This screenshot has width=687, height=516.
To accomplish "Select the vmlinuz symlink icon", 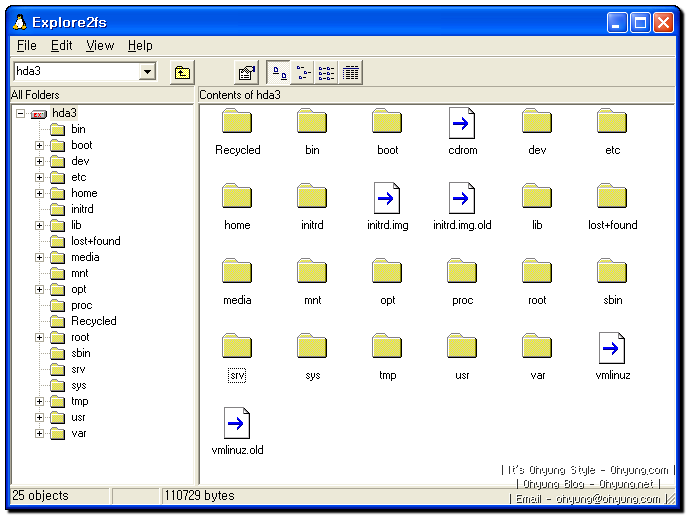I will pyautogui.click(x=612, y=348).
